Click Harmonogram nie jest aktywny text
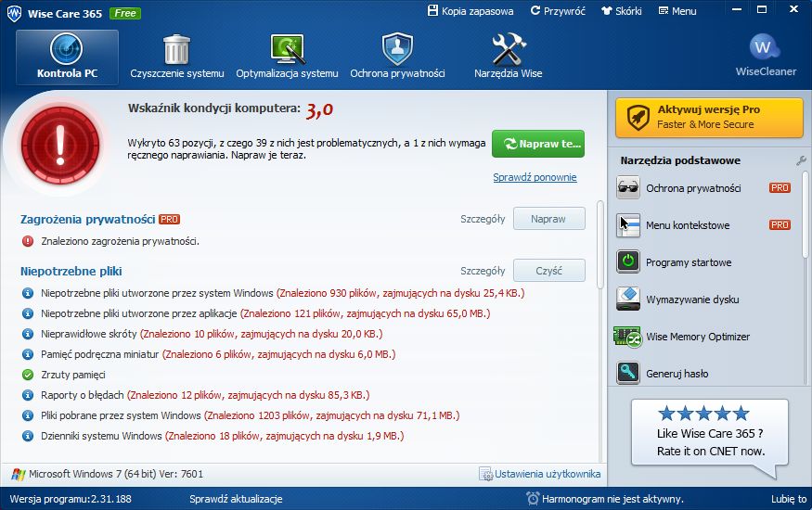Viewport: 812px width, 510px height. pyautogui.click(x=612, y=499)
